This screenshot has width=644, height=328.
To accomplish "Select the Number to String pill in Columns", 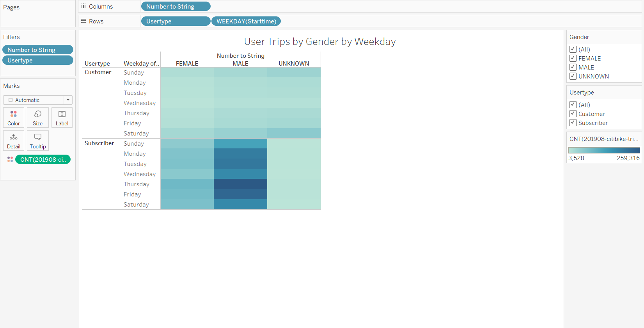I will coord(176,6).
